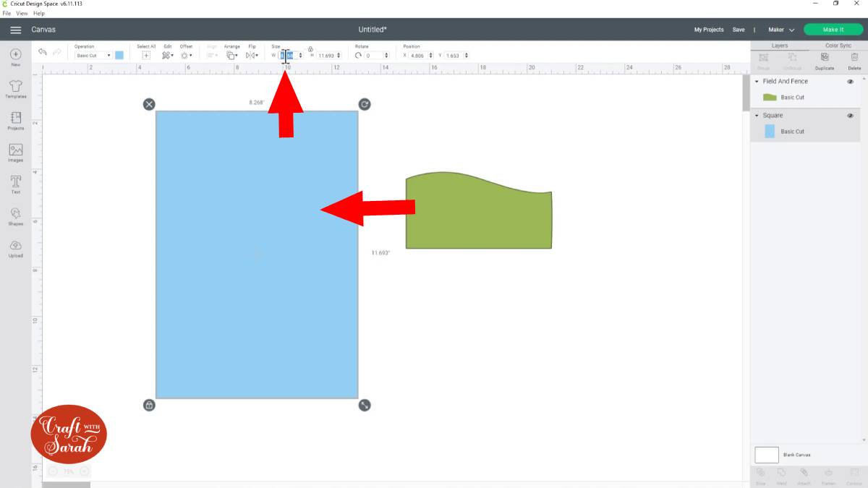Click the Slice tool icon
The height and width of the screenshot is (488, 868).
click(761, 473)
